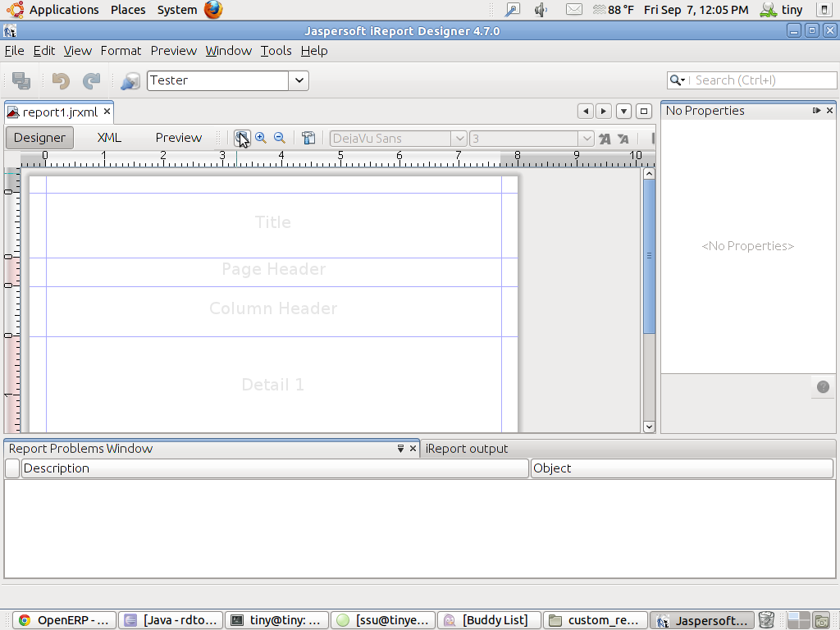Click inside the Search Ctrl+I field
The image size is (840, 630).
[763, 80]
